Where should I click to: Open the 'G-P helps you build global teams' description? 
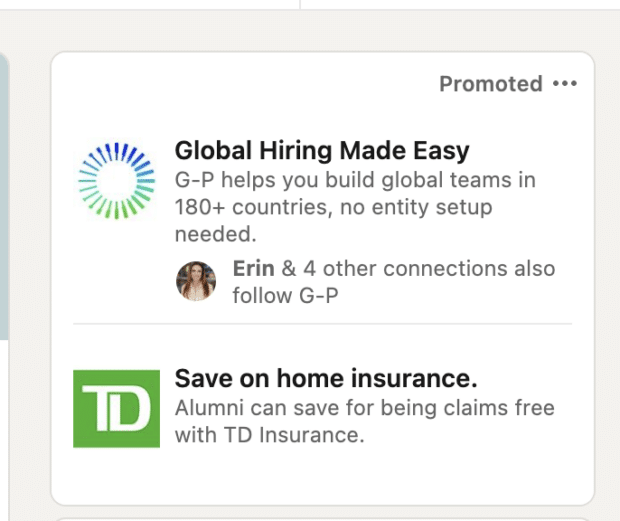tap(355, 180)
